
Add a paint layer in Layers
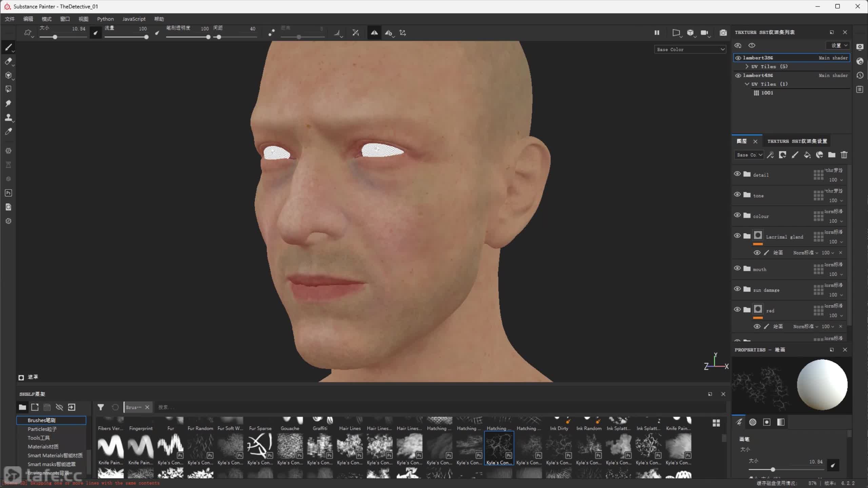click(x=795, y=155)
